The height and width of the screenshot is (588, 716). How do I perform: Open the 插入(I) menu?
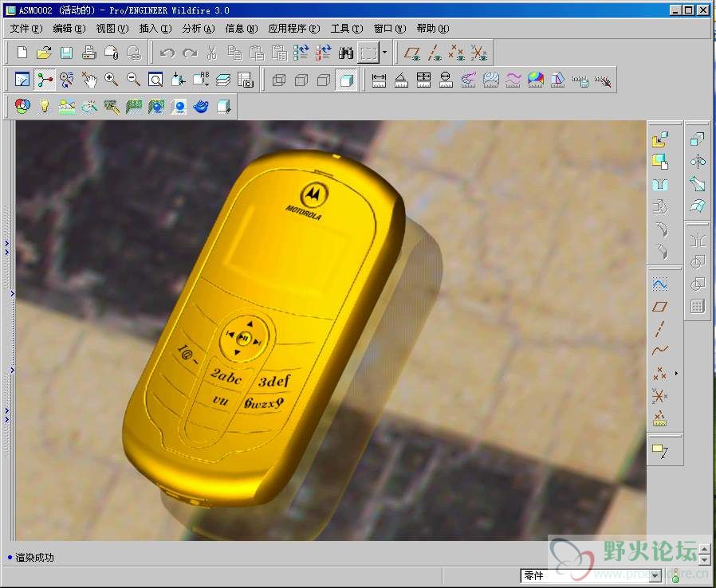click(x=155, y=29)
